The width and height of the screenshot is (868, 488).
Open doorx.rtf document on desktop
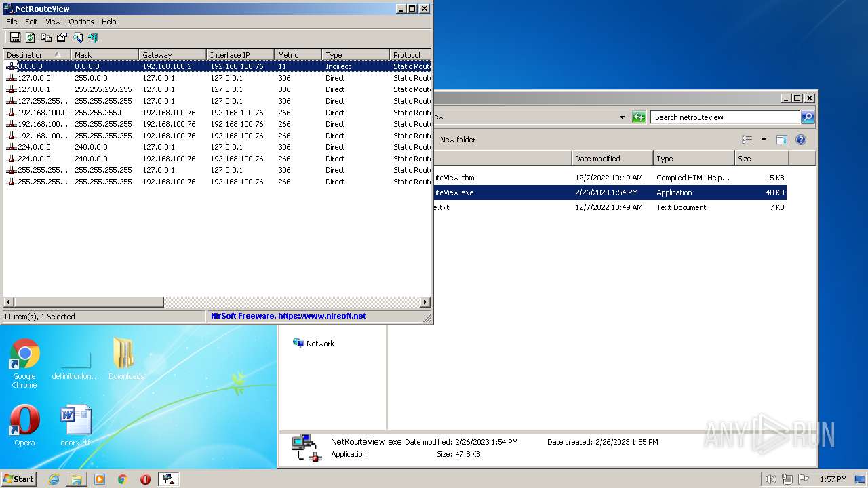75,426
